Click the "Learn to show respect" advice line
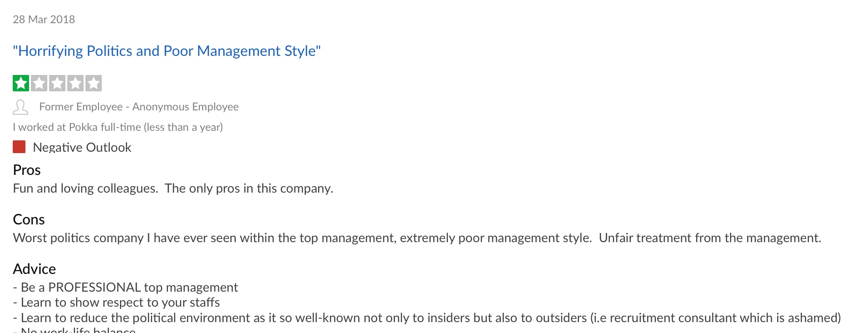The width and height of the screenshot is (868, 333). [116, 303]
